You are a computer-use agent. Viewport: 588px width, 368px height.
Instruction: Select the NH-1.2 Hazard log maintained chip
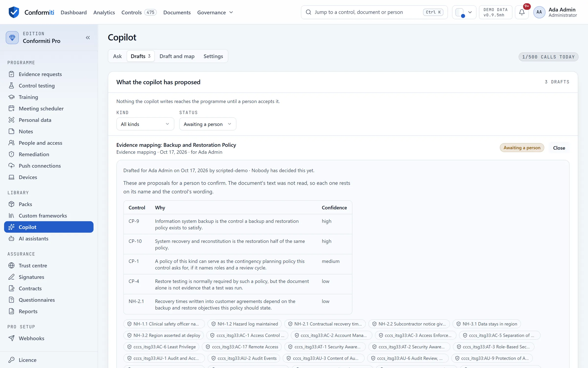click(245, 324)
